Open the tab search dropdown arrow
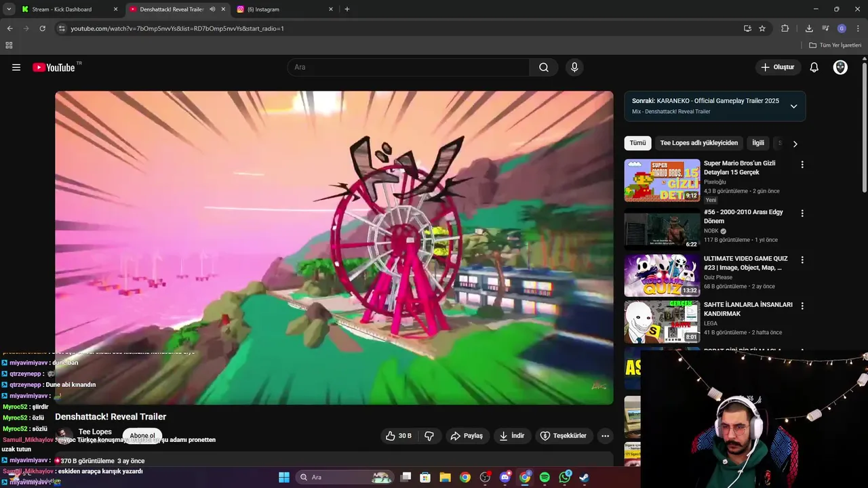This screenshot has height=488, width=868. coord(9,9)
